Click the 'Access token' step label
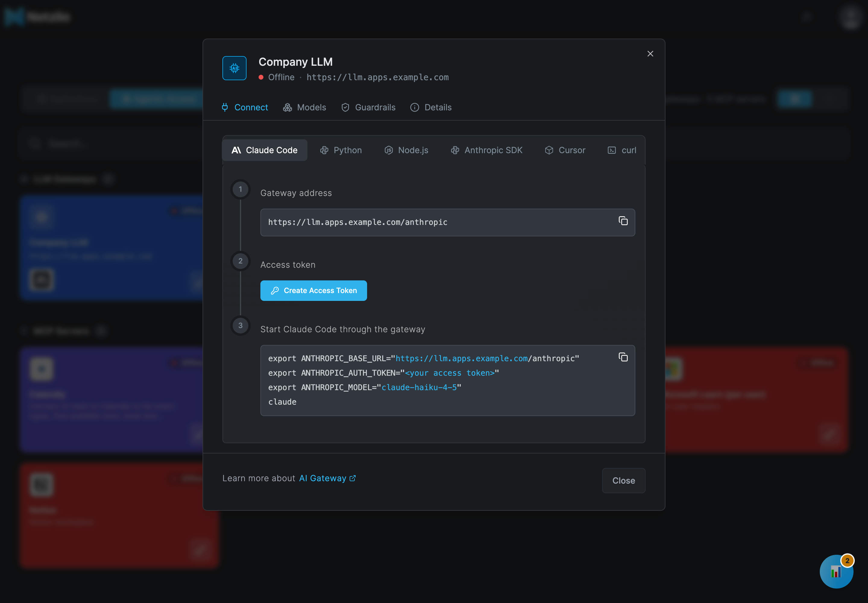The image size is (868, 603). tap(288, 265)
